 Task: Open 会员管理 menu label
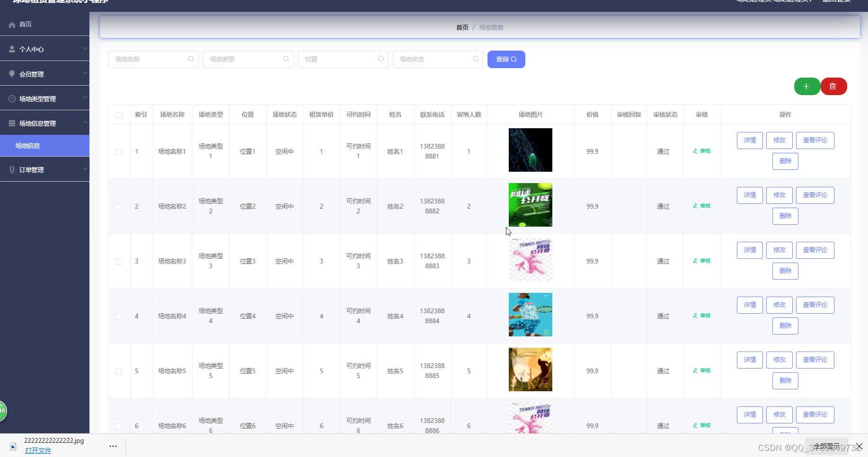[x=32, y=74]
